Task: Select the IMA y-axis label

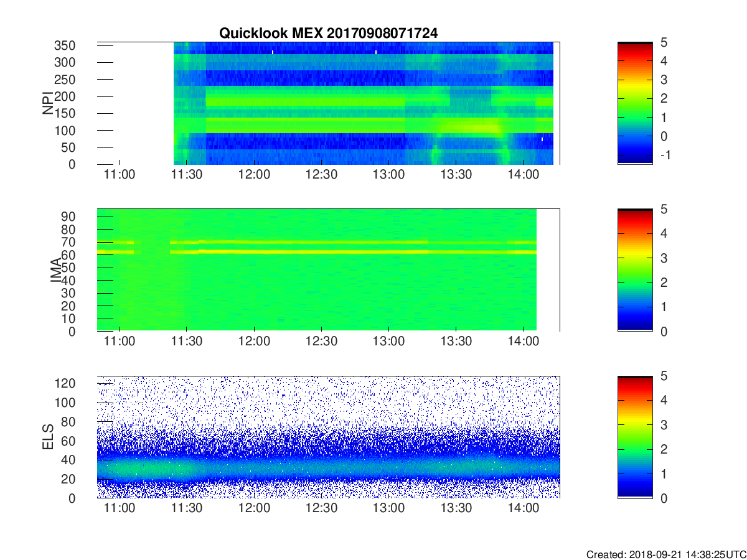Action: (x=55, y=270)
